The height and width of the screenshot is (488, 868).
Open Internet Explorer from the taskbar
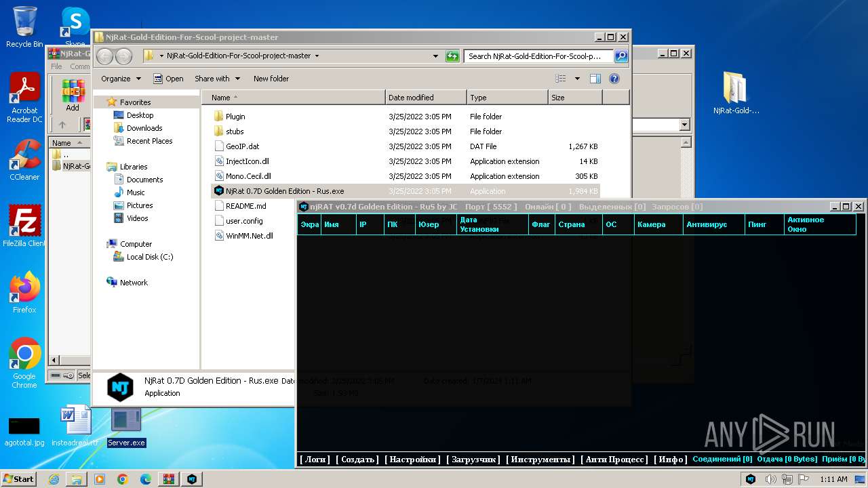(x=54, y=479)
